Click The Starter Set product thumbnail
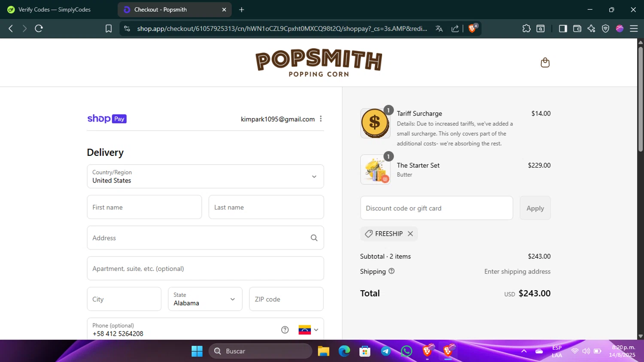 point(375,170)
